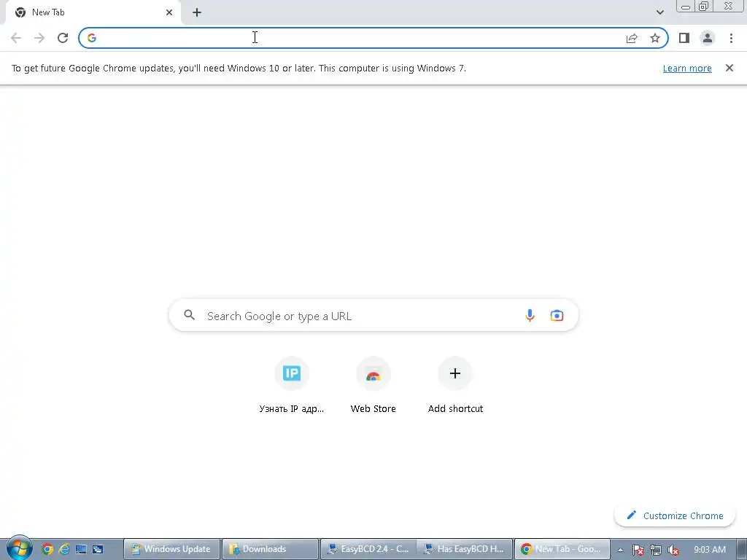
Task: Click the browser forward arrow
Action: pyautogui.click(x=39, y=38)
